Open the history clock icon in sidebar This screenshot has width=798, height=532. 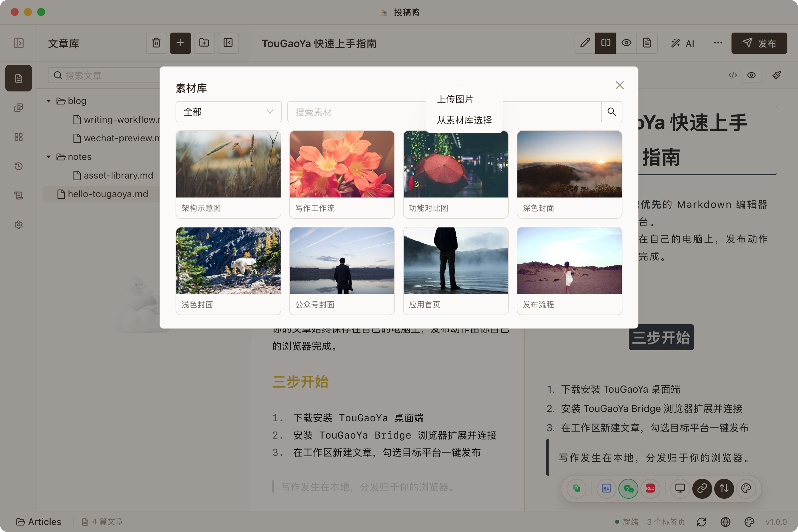[x=18, y=166]
